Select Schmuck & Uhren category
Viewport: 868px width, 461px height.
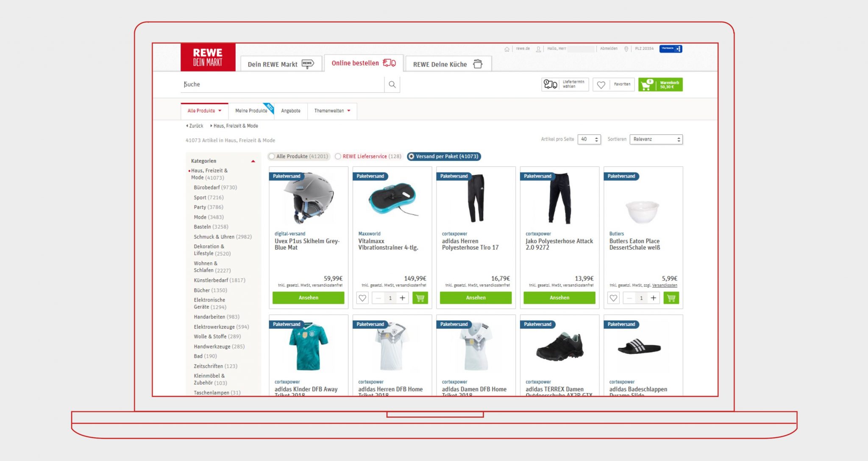coord(223,237)
